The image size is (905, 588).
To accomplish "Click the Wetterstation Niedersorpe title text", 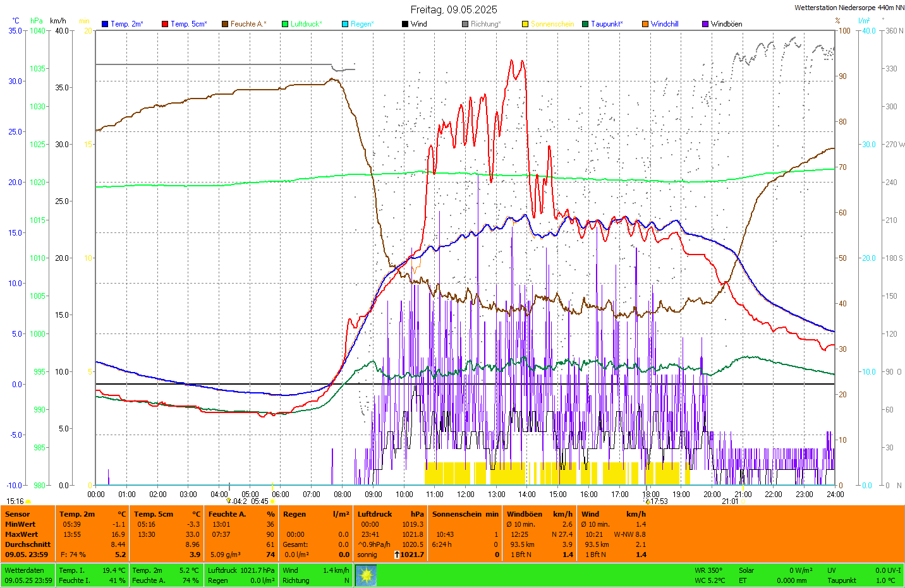I will click(849, 8).
